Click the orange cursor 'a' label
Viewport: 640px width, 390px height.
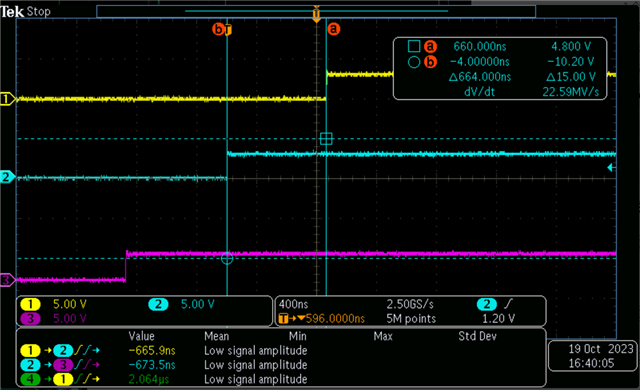(333, 29)
